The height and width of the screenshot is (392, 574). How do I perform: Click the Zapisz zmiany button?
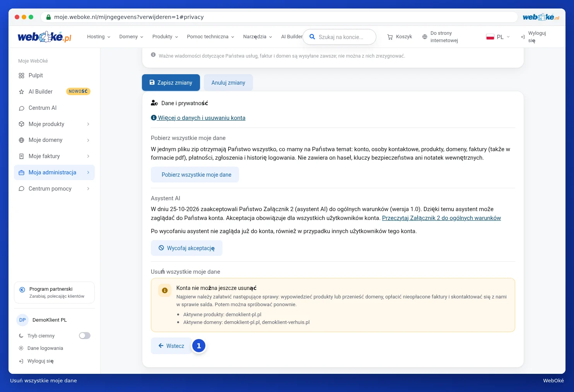click(x=171, y=83)
